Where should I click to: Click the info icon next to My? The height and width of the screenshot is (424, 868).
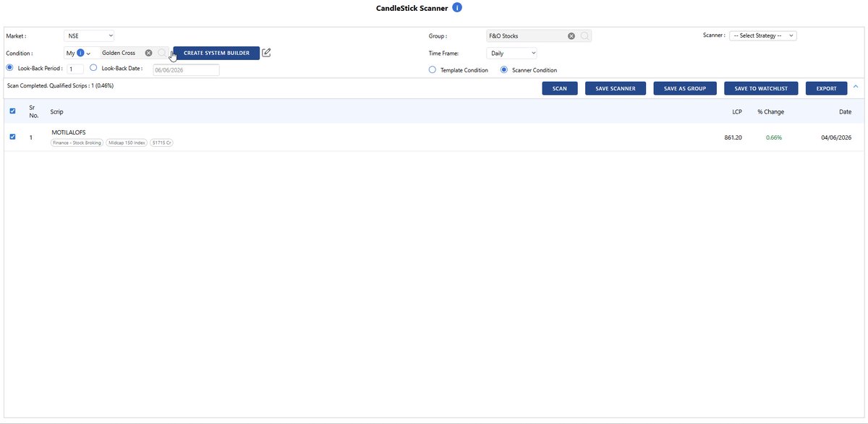[80, 53]
